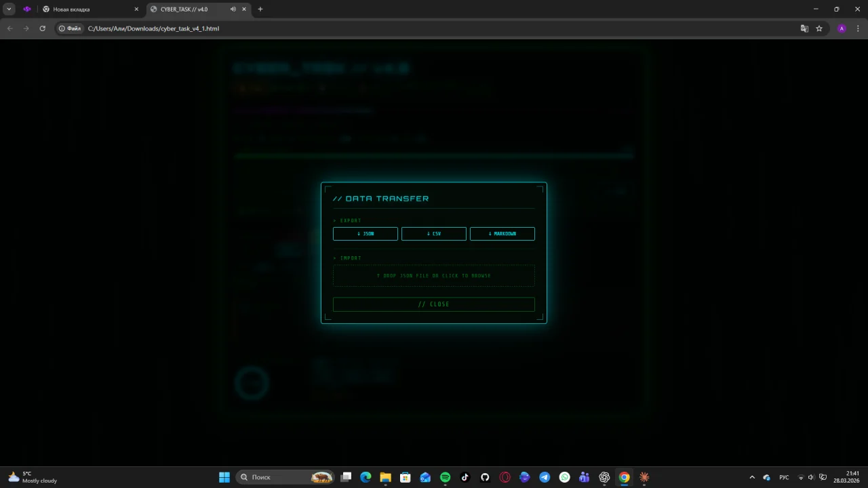This screenshot has height=488, width=868.
Task: Open the volume control in tray
Action: point(811,477)
